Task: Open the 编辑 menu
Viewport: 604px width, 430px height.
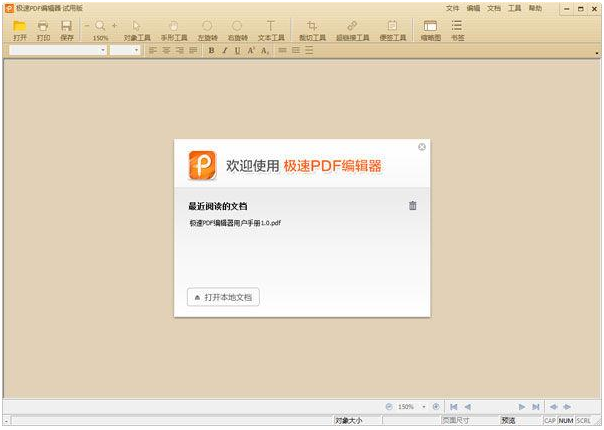Action: (x=473, y=8)
